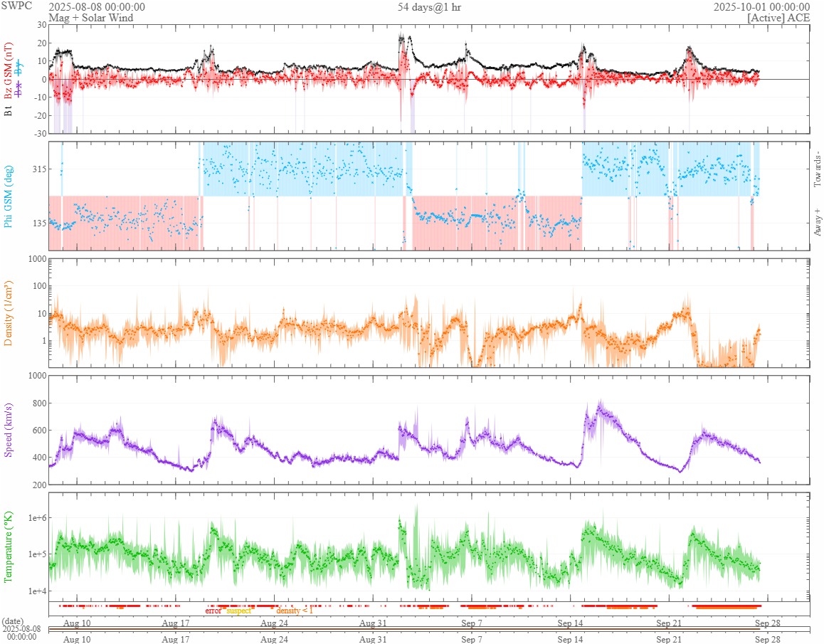
Task: Toggle the Bt series label
Action: [8, 111]
